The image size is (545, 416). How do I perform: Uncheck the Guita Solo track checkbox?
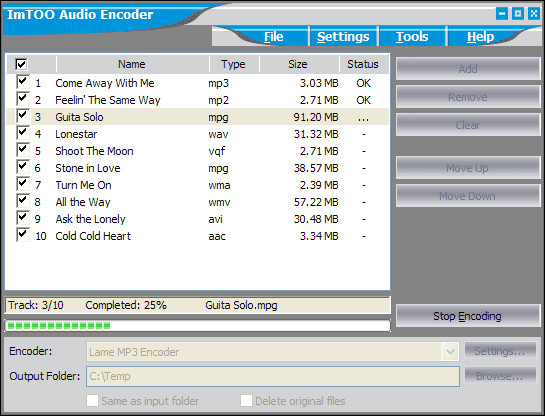(x=23, y=116)
